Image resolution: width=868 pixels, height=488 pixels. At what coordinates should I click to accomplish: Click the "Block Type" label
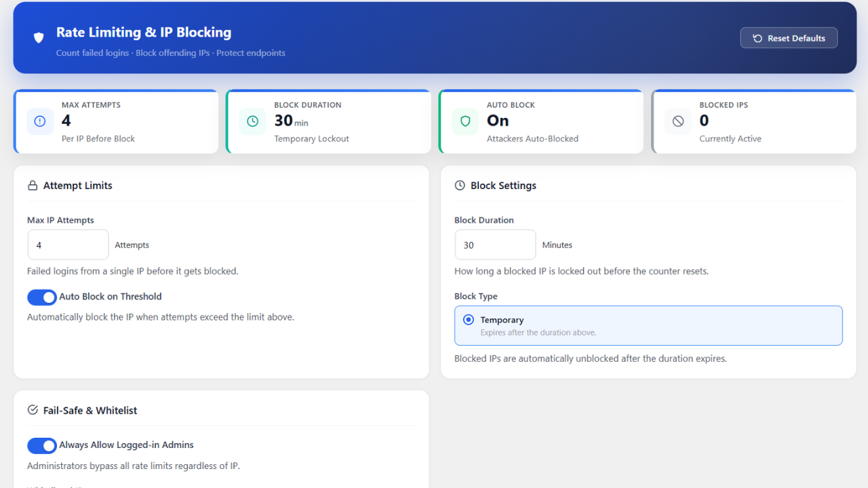[x=476, y=296]
